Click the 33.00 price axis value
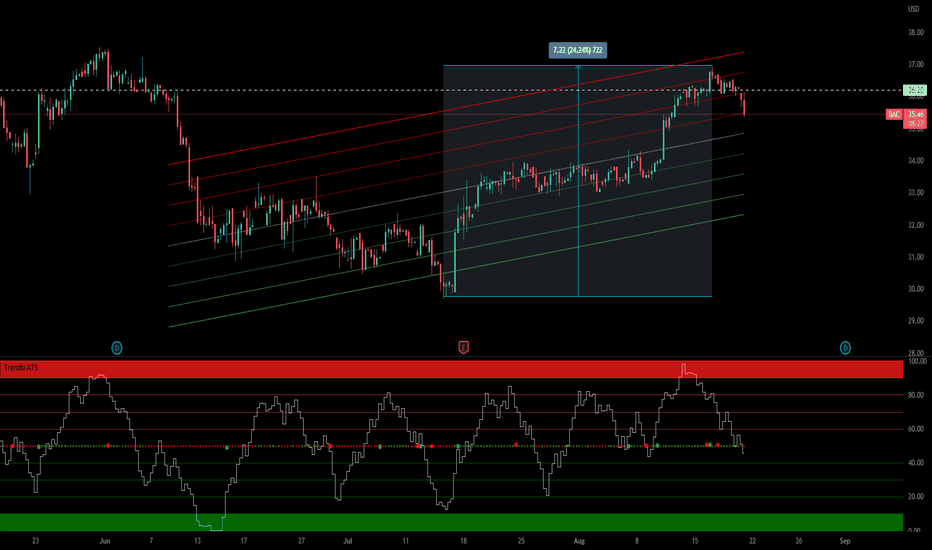Screen dimensions: 932x550 tap(915, 193)
